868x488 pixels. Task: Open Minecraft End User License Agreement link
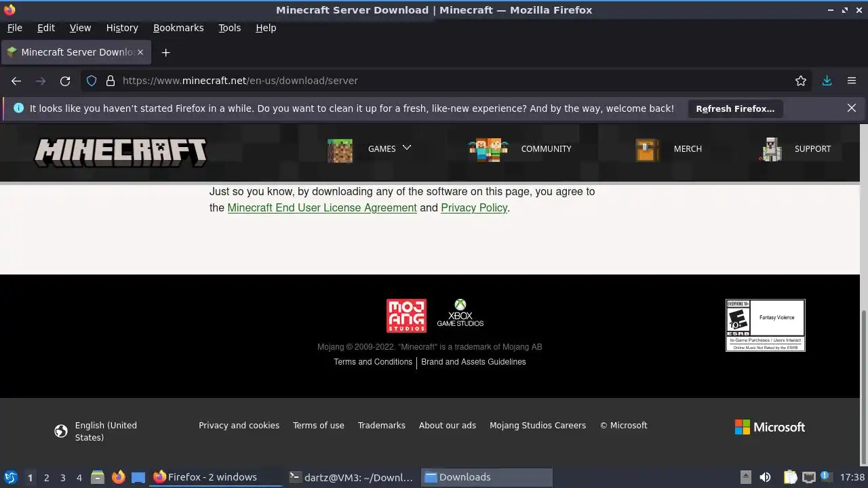click(x=322, y=208)
